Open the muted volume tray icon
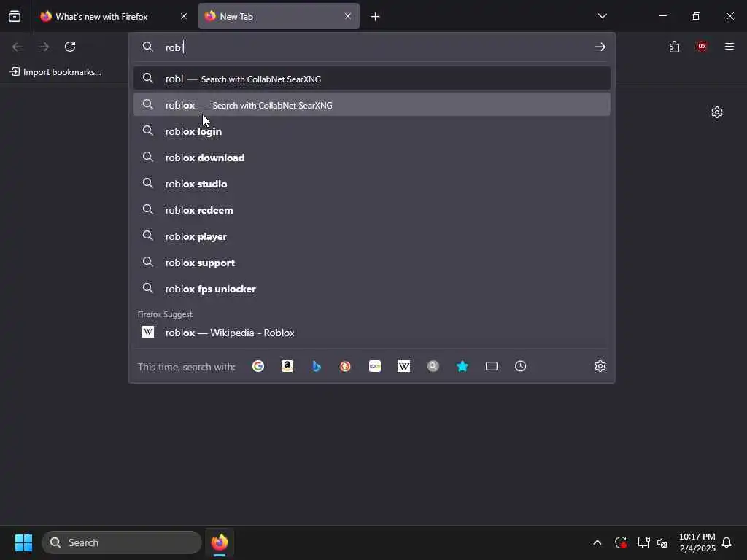 tap(662, 542)
